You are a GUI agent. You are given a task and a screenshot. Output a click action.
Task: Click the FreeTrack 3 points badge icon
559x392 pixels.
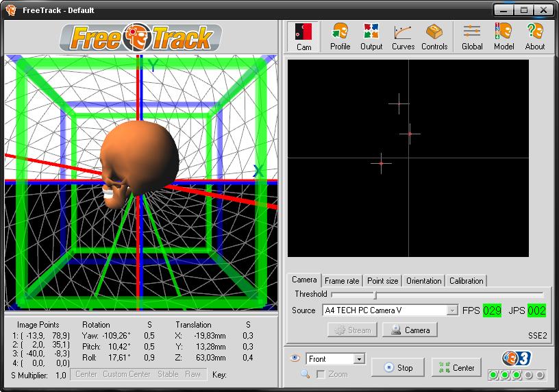tap(517, 358)
